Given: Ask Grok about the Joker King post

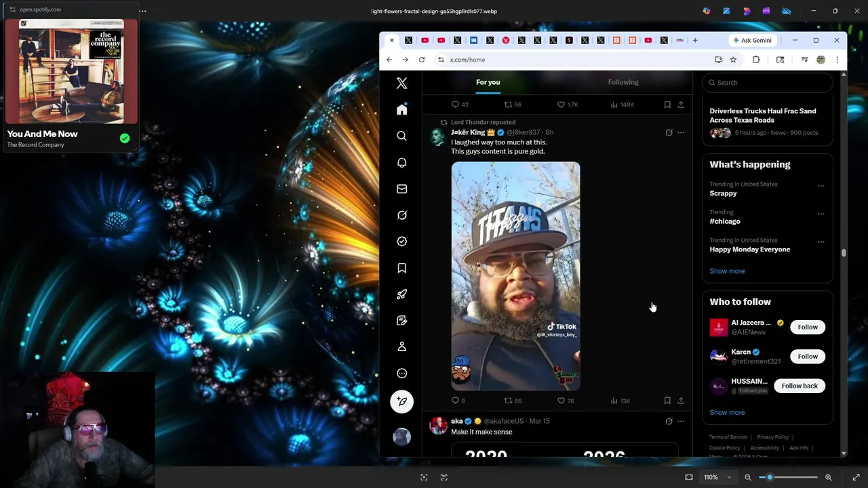Looking at the screenshot, I should 669,133.
